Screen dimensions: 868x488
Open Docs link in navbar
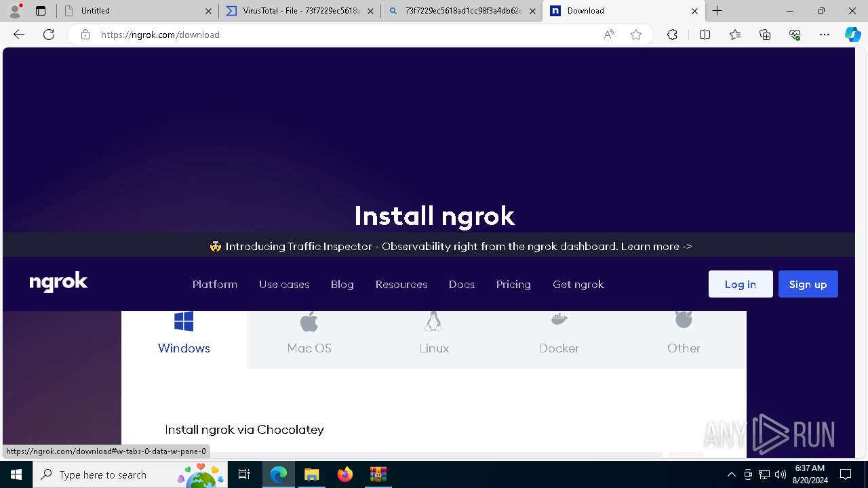[462, 284]
